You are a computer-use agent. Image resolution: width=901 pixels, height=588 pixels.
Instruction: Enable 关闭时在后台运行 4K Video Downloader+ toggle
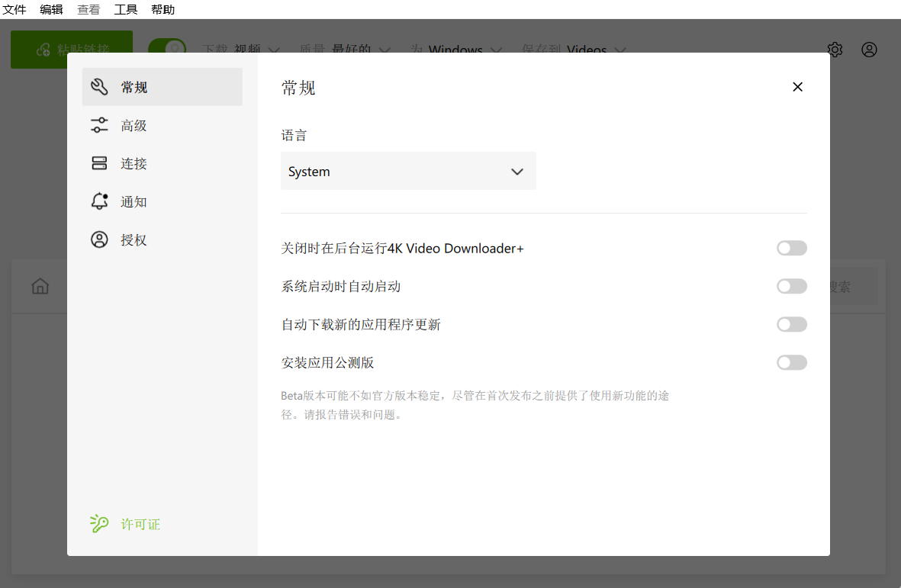(x=792, y=248)
